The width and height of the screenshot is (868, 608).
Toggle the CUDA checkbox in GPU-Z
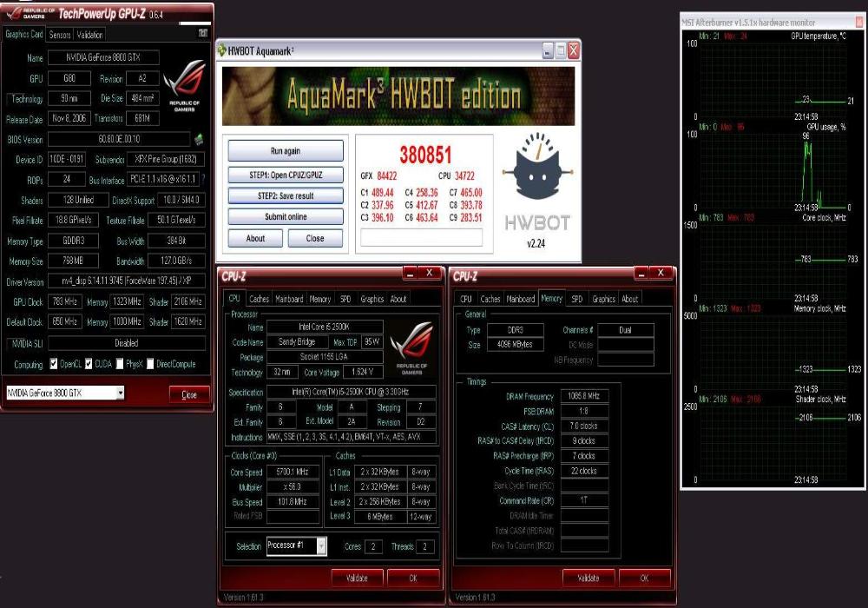(x=89, y=364)
